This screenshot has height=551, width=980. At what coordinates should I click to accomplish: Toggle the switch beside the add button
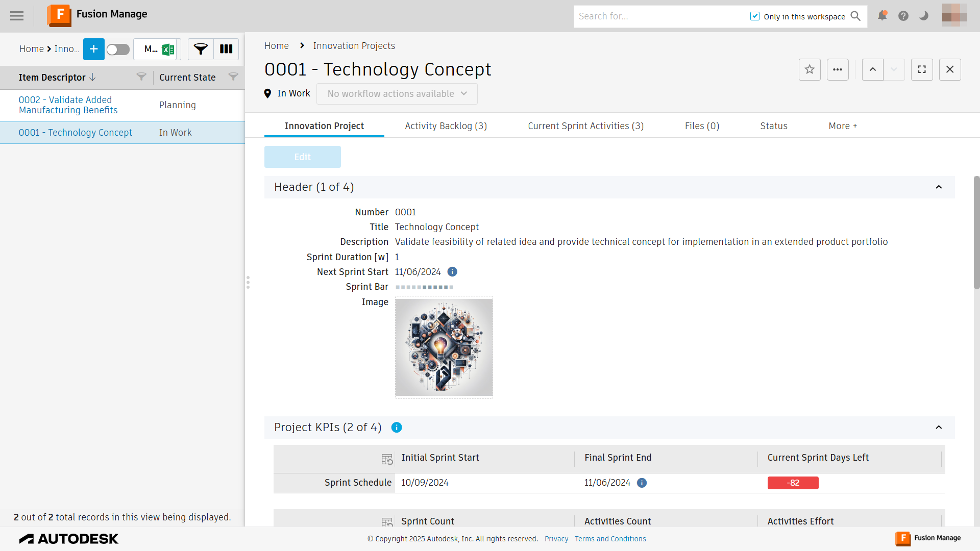[118, 49]
